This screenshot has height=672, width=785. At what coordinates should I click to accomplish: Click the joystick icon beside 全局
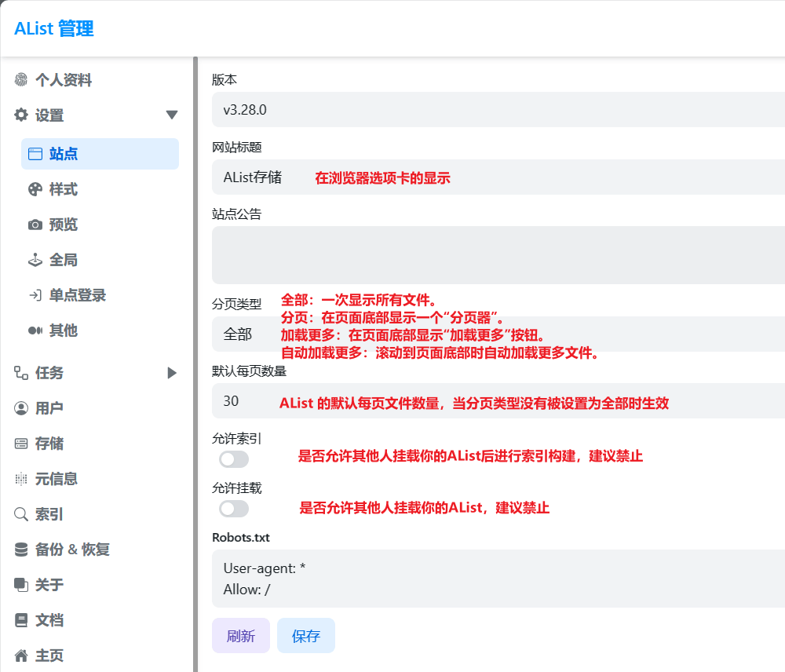pyautogui.click(x=35, y=260)
